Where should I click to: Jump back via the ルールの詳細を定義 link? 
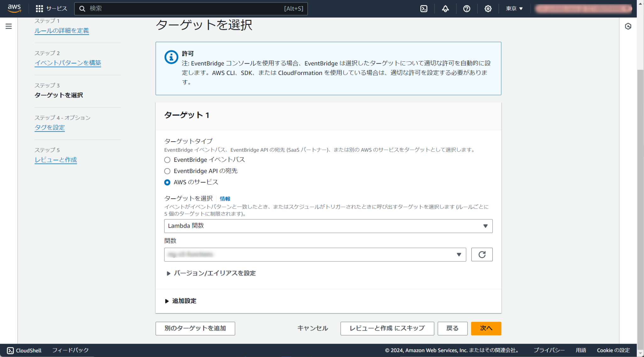(62, 31)
